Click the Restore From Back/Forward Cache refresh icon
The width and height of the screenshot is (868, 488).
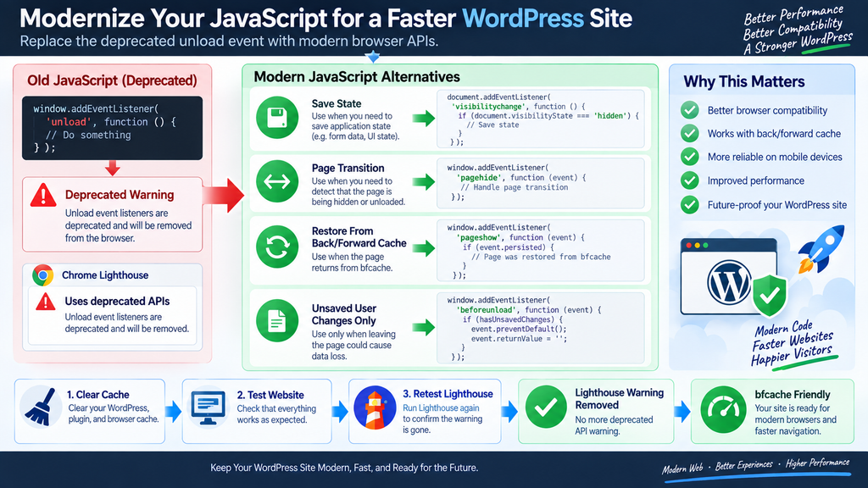pos(277,247)
